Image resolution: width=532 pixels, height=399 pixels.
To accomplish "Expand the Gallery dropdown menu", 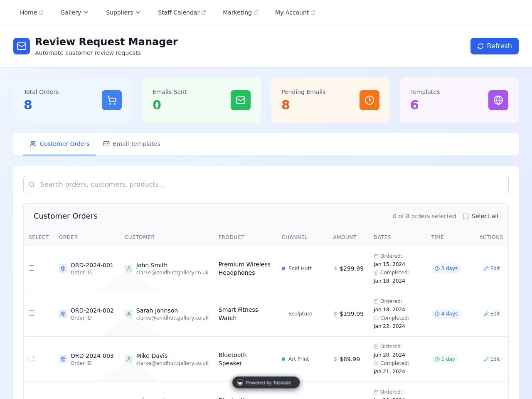I will click(74, 12).
